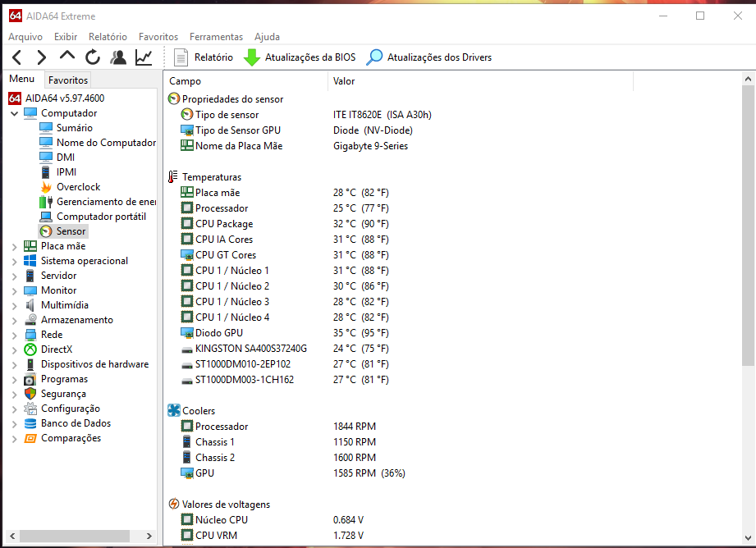Open the Arquivo menu
The width and height of the screenshot is (756, 548).
tap(25, 37)
